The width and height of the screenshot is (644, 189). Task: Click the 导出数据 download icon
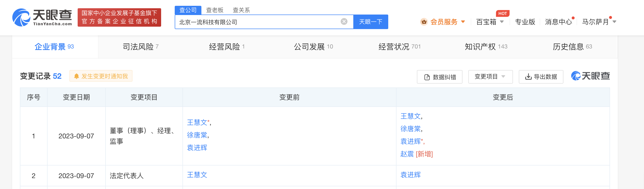point(528,77)
